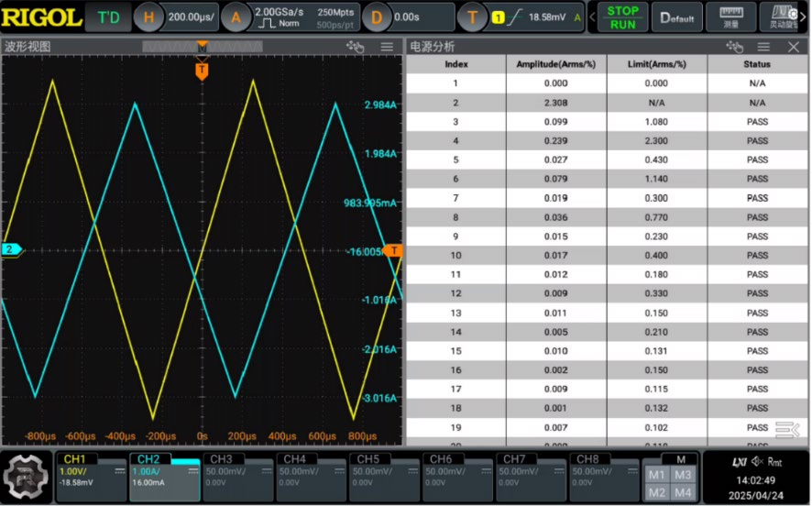Screen dimensions: 812x506
Task: Click the cyan channel 2 ground level marker
Action: [11, 249]
